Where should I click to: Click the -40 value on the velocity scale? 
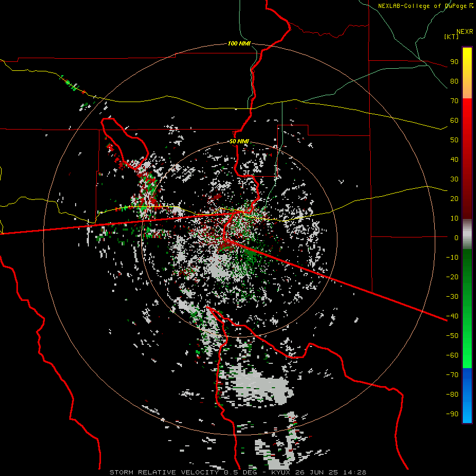(x=452, y=316)
